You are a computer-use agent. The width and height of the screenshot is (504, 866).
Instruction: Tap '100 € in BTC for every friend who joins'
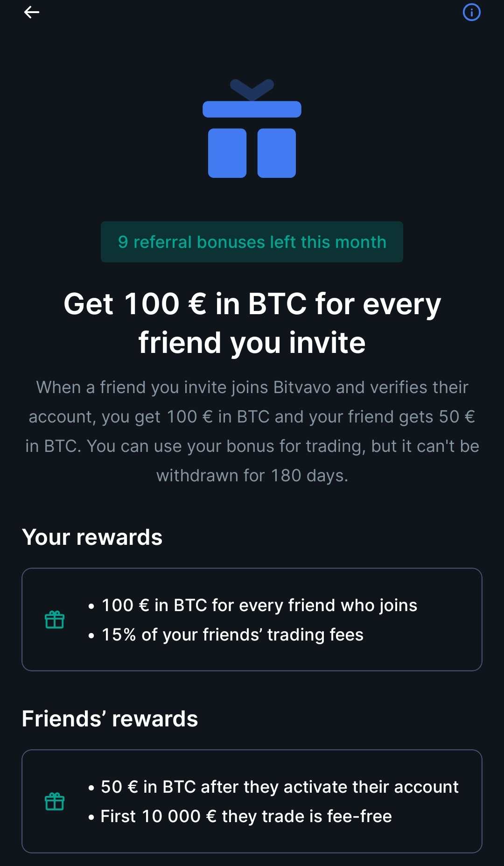pyautogui.click(x=259, y=605)
